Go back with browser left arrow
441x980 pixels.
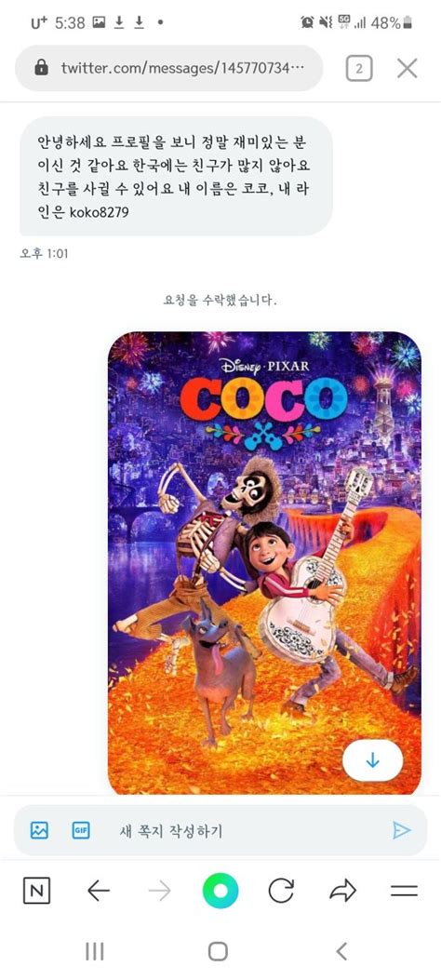click(x=98, y=890)
